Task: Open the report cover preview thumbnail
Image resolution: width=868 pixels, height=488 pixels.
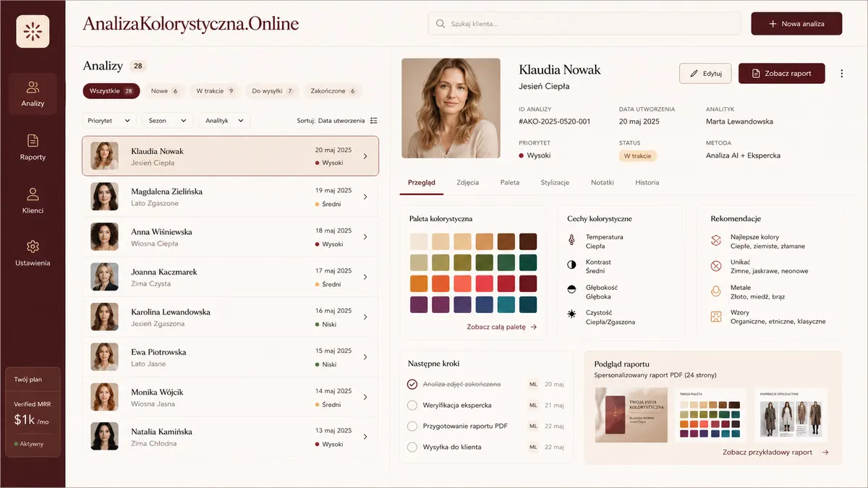Action: pos(631,414)
